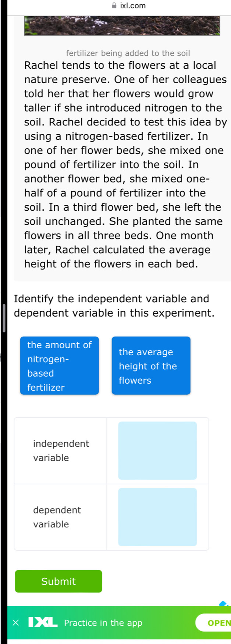Select the average height of the flowers tile
This screenshot has height=644, width=231.
tap(151, 366)
